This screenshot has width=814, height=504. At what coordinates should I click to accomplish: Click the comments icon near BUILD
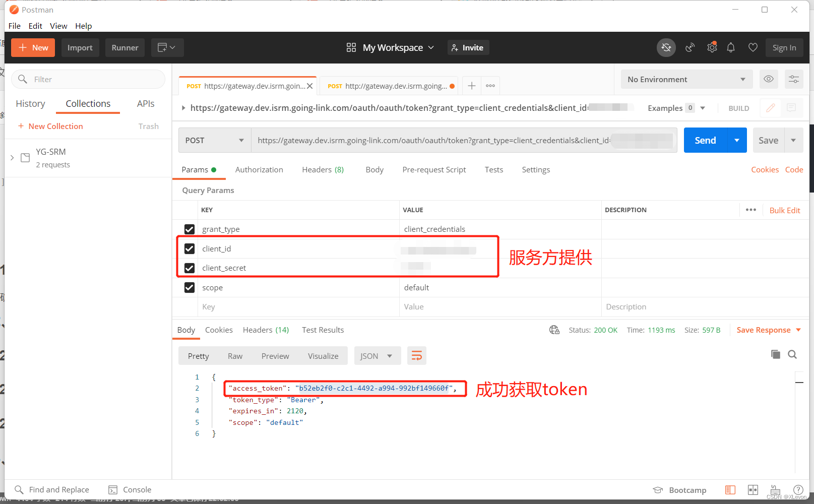(x=791, y=108)
